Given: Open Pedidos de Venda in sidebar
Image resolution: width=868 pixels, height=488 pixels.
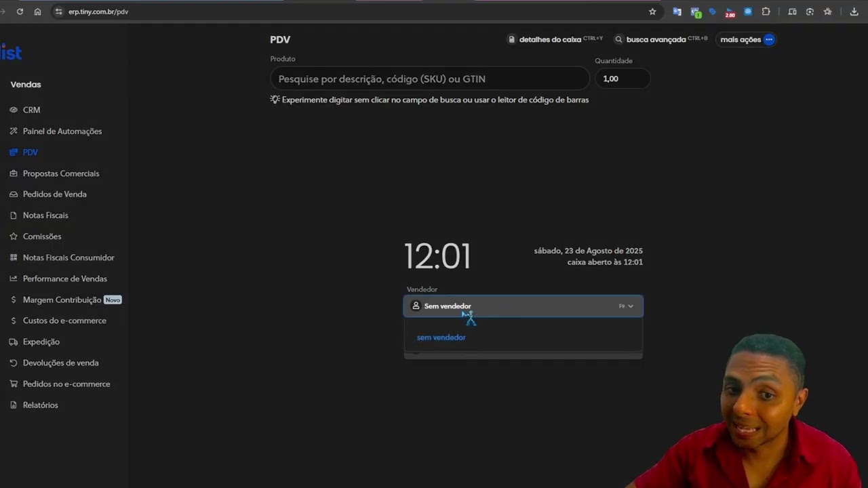Looking at the screenshot, I should pos(54,195).
